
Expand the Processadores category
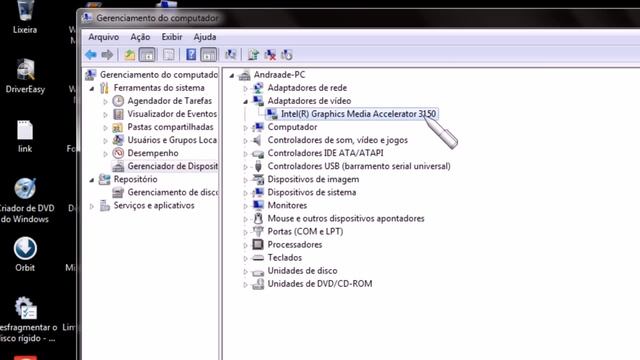click(245, 245)
